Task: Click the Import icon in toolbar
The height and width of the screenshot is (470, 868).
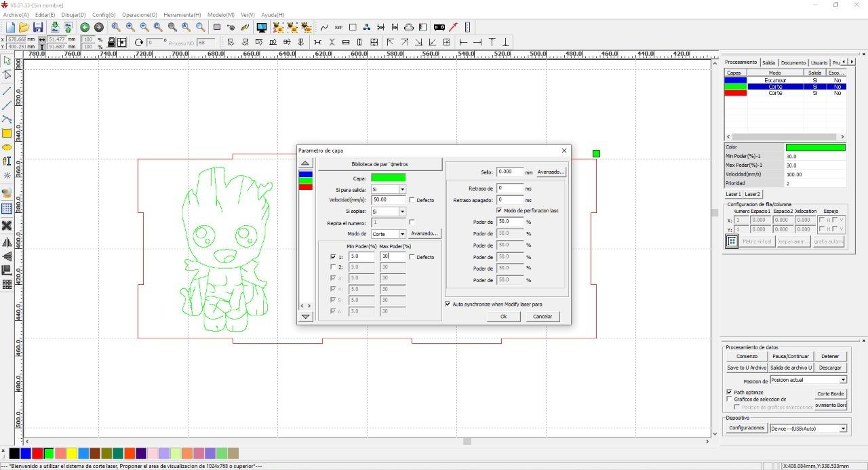Action: (x=55, y=27)
